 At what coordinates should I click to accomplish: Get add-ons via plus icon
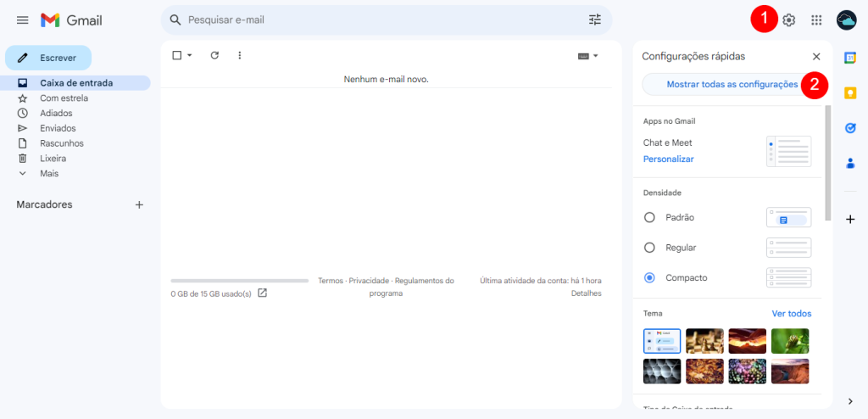point(850,219)
